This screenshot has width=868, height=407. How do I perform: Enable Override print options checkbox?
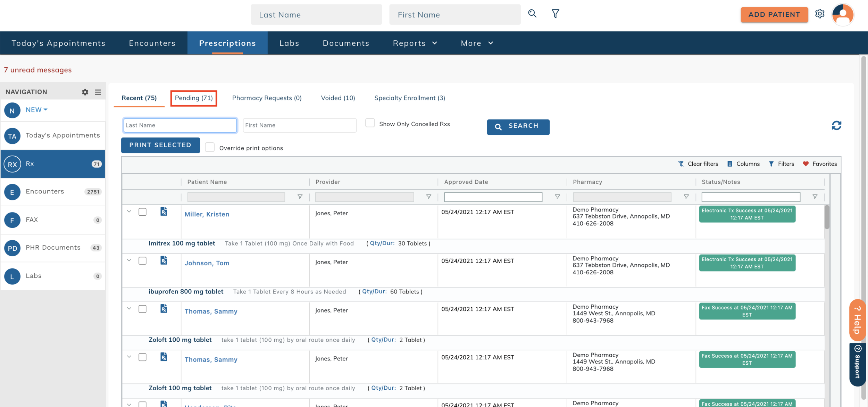pyautogui.click(x=210, y=148)
